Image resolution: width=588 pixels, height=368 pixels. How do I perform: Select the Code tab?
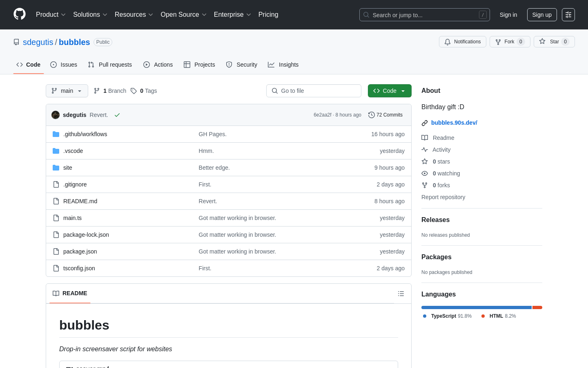29,65
